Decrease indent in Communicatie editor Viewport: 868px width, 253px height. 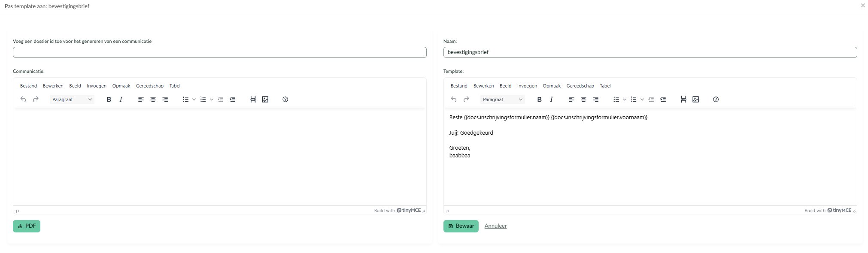click(221, 99)
